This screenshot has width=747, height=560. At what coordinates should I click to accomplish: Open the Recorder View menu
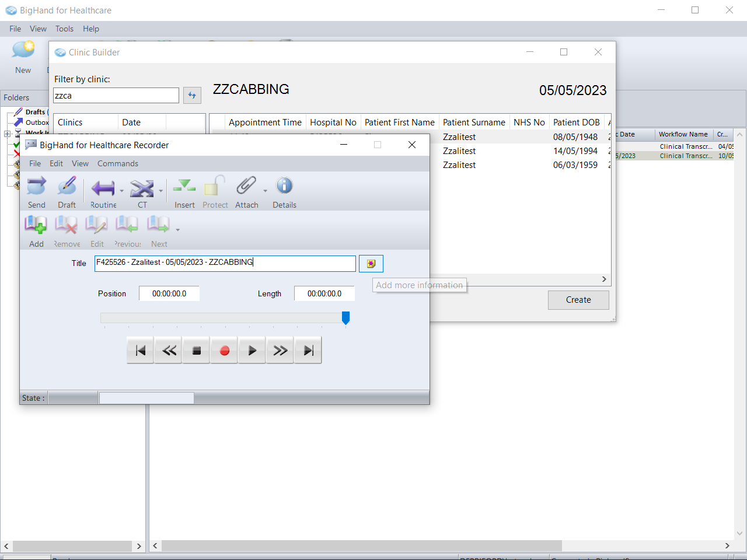[80, 163]
